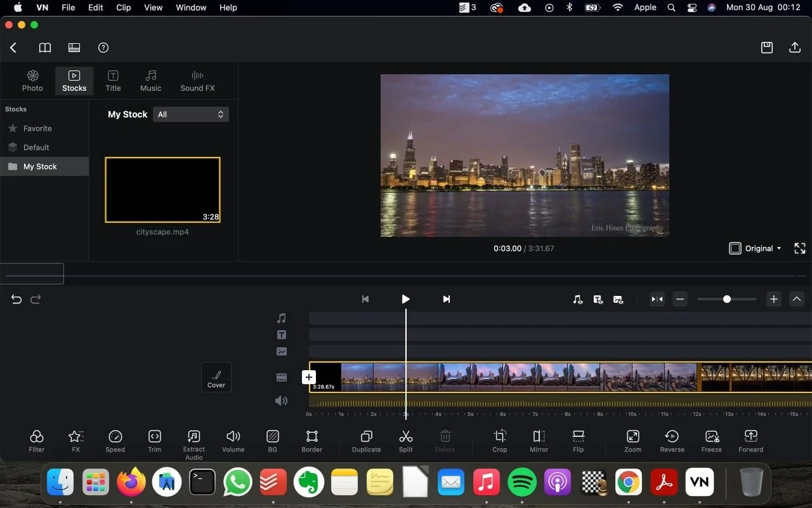Open the My Stock filter dropdown showing All
The image size is (812, 508).
pos(190,114)
